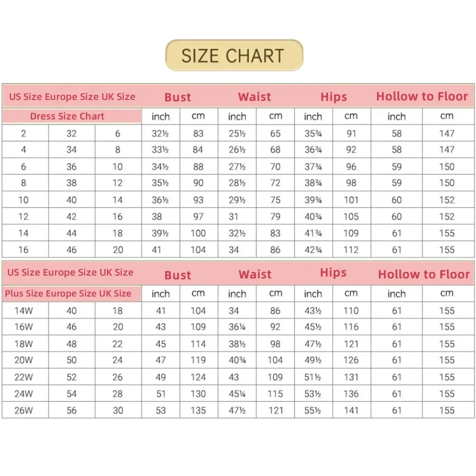
Task: Click the Hips header in the dress size table
Action: (334, 97)
